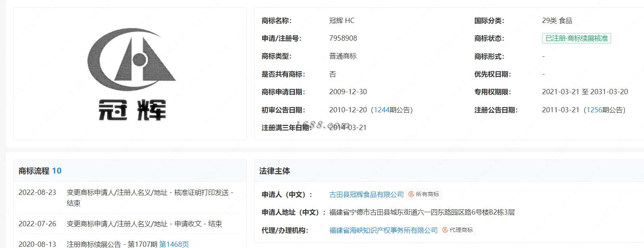Click the registered-mark icon in 代理商标 badge
The width and height of the screenshot is (644, 248).
click(x=445, y=230)
